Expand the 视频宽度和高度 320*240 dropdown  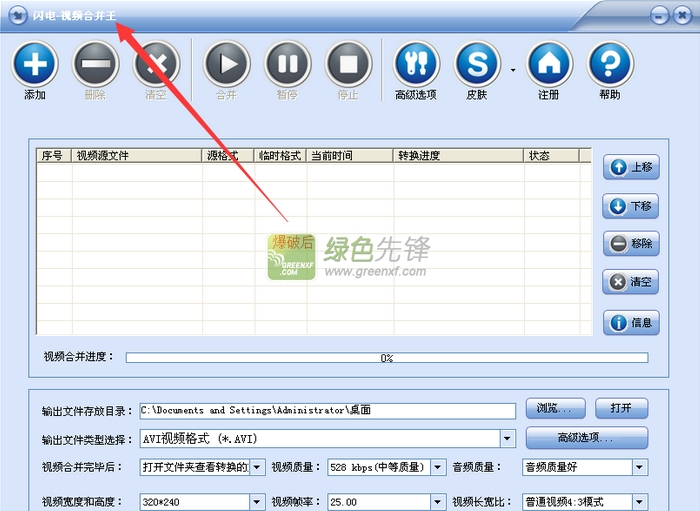coord(257,502)
